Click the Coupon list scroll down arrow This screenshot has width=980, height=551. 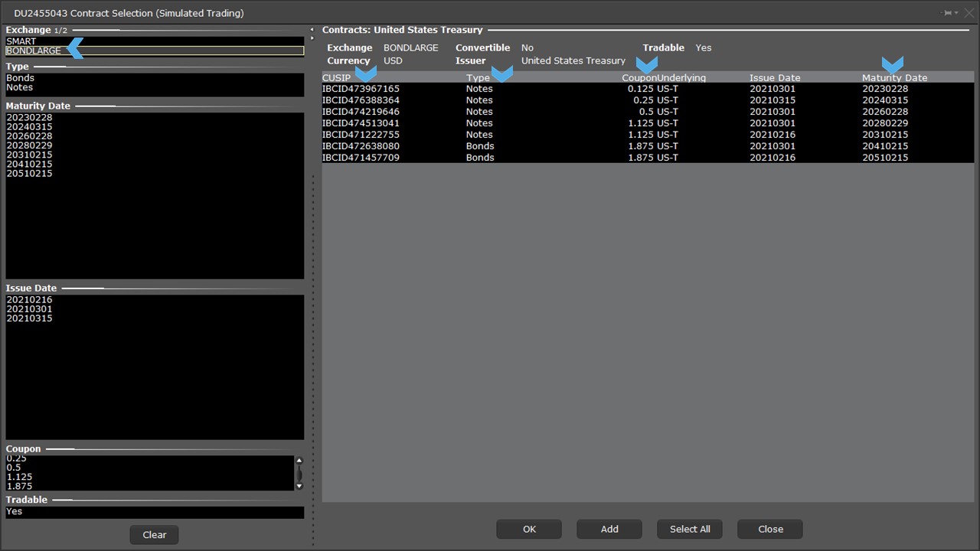pyautogui.click(x=299, y=486)
